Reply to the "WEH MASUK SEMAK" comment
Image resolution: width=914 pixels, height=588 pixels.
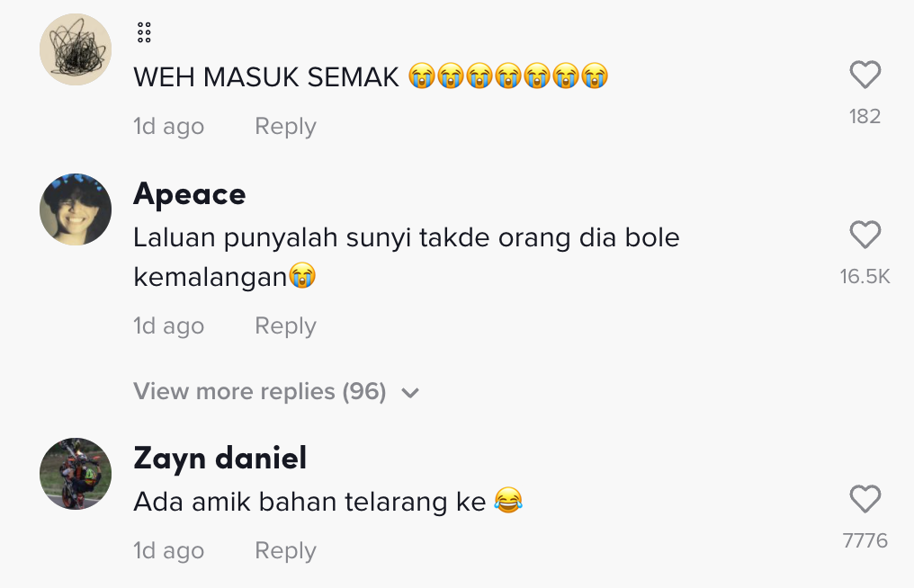pos(285,127)
